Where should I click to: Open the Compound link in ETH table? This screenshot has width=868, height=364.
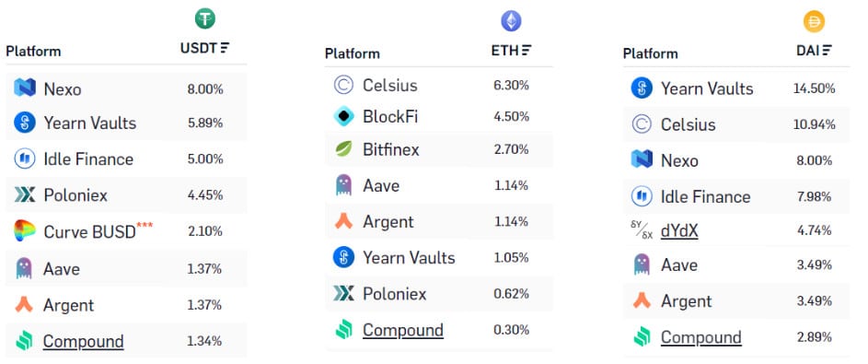pyautogui.click(x=403, y=330)
